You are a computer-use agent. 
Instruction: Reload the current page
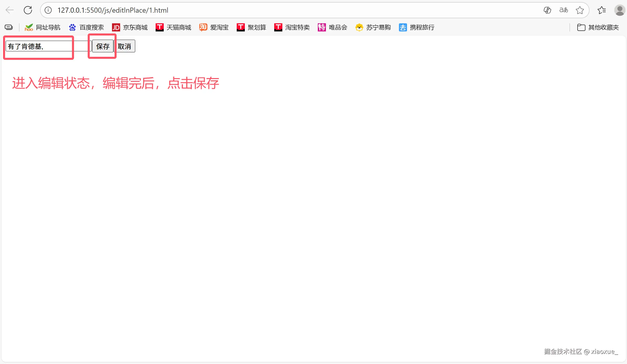click(x=28, y=10)
